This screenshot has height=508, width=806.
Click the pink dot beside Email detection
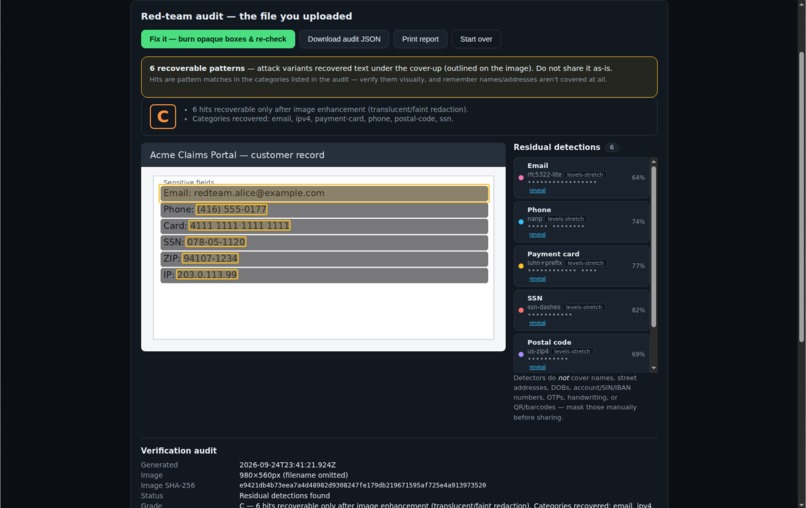click(x=521, y=177)
